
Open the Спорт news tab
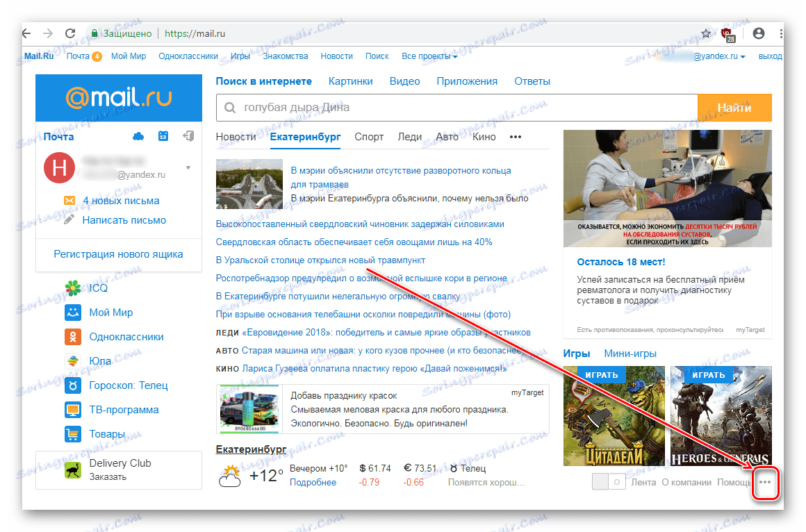point(369,137)
